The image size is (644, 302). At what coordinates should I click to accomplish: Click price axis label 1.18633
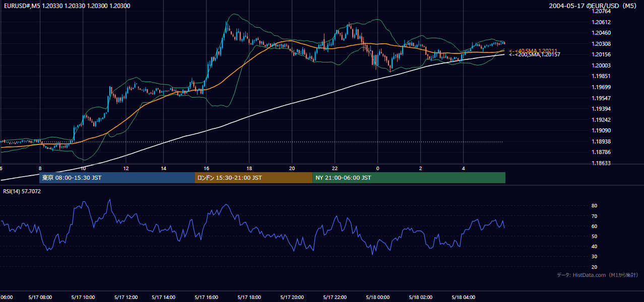pyautogui.click(x=601, y=163)
